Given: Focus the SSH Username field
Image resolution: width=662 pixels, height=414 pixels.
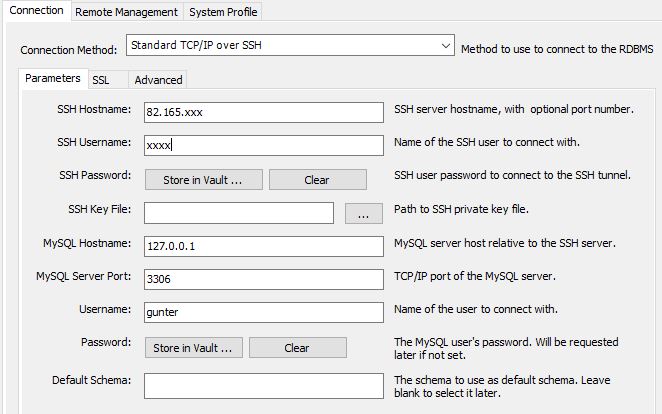Looking at the screenshot, I should (264, 145).
